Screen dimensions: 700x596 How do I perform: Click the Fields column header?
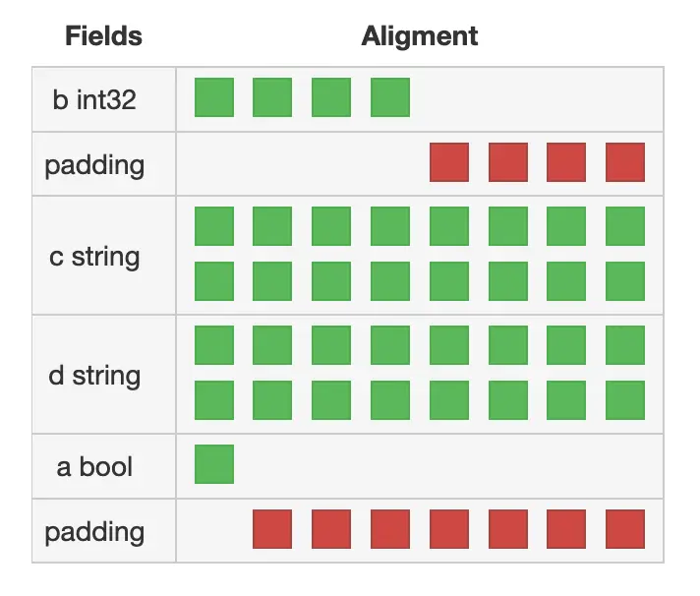[x=103, y=37]
